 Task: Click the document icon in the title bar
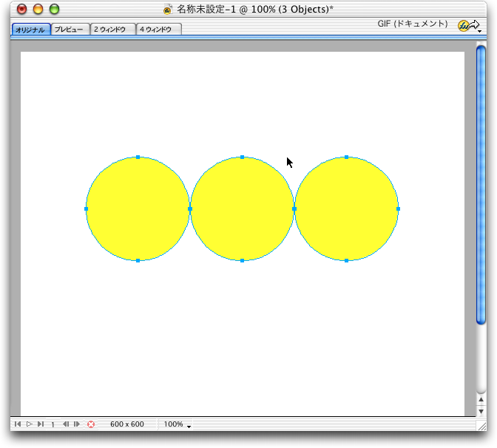tap(168, 10)
